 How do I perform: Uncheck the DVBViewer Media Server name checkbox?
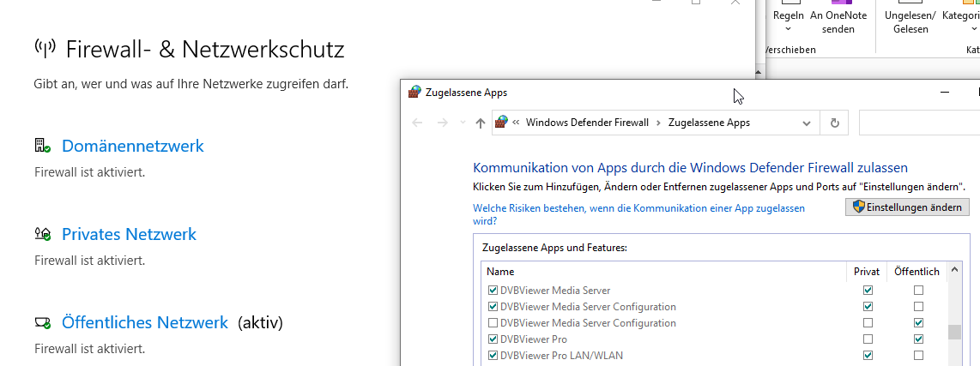click(x=493, y=291)
